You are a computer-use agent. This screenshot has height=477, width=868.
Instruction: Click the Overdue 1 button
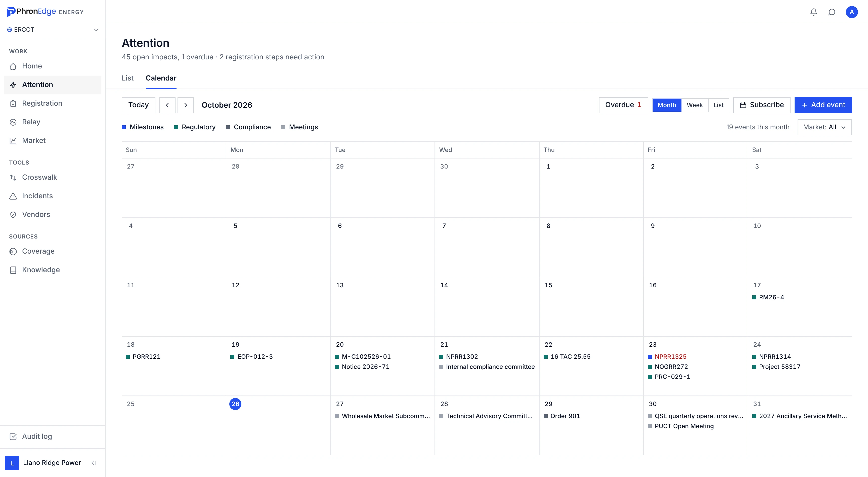[623, 105]
